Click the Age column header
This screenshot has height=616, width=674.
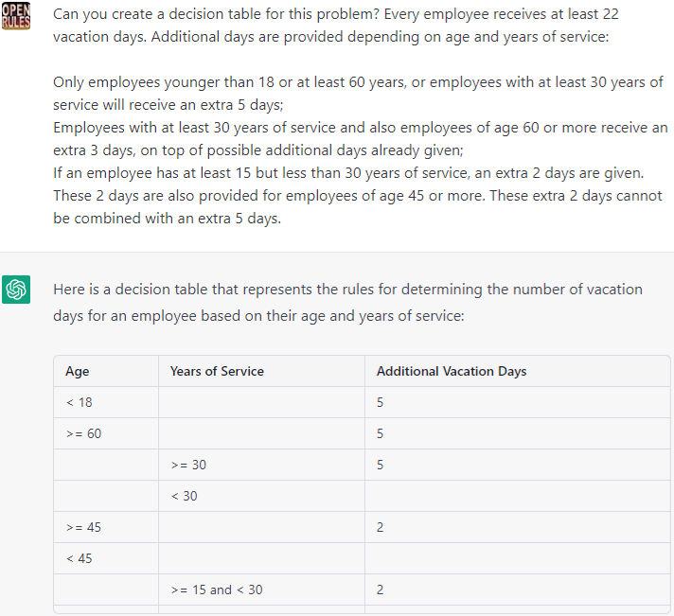point(78,372)
